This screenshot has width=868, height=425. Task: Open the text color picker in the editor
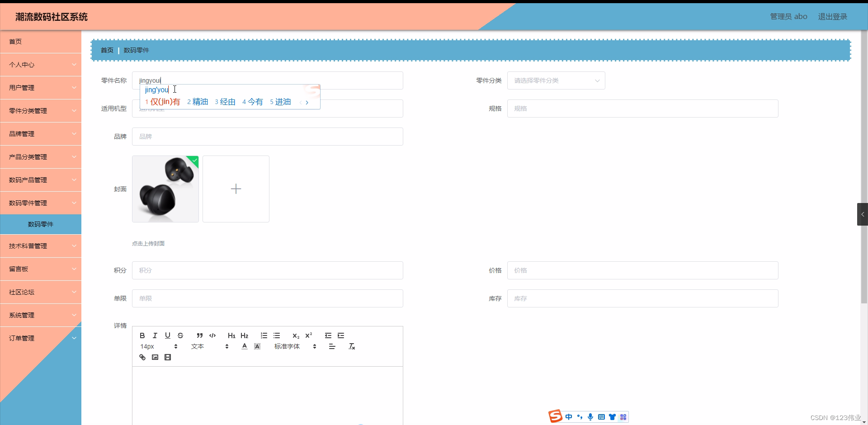[x=244, y=346]
